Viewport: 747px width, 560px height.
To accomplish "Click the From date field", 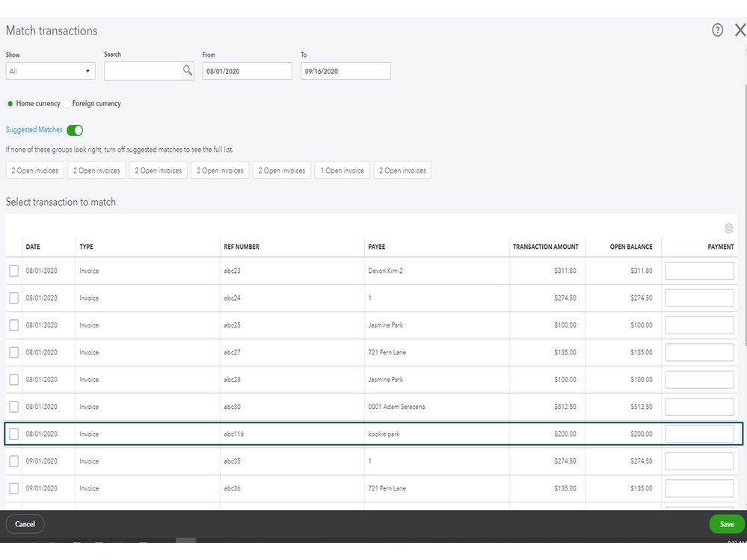I will tap(247, 71).
